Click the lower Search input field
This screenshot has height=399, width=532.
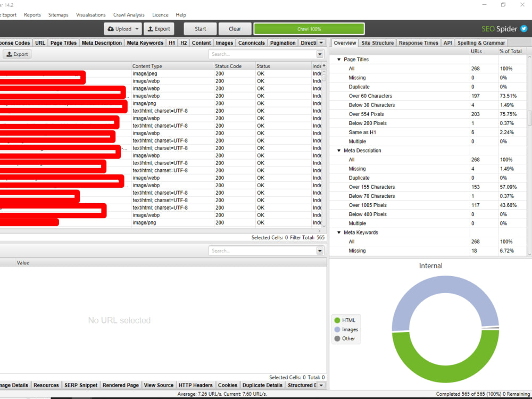coord(263,251)
